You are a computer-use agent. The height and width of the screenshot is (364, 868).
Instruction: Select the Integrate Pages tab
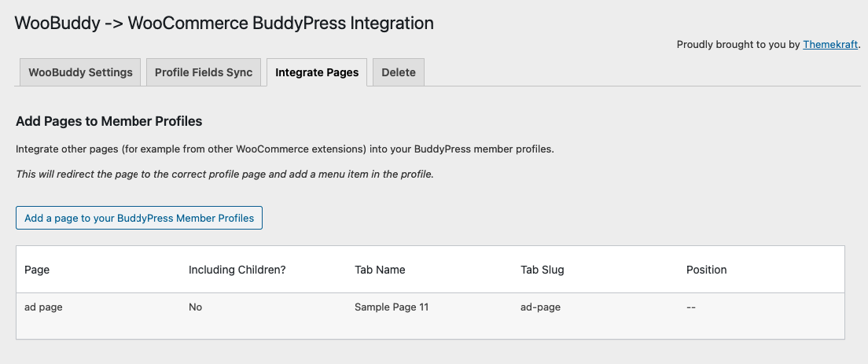click(317, 72)
